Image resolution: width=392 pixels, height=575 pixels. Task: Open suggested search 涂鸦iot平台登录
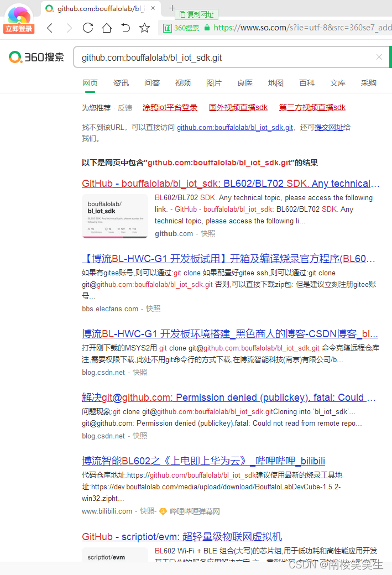click(170, 107)
